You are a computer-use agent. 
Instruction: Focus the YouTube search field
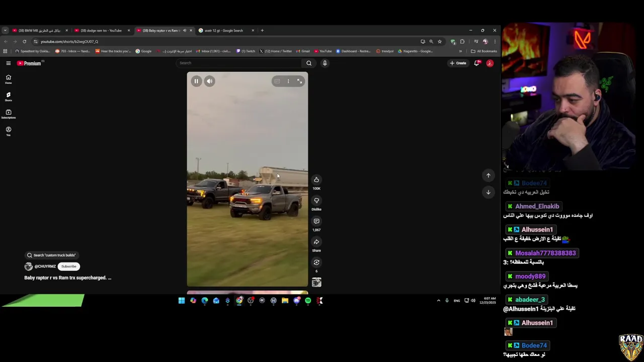(239, 63)
